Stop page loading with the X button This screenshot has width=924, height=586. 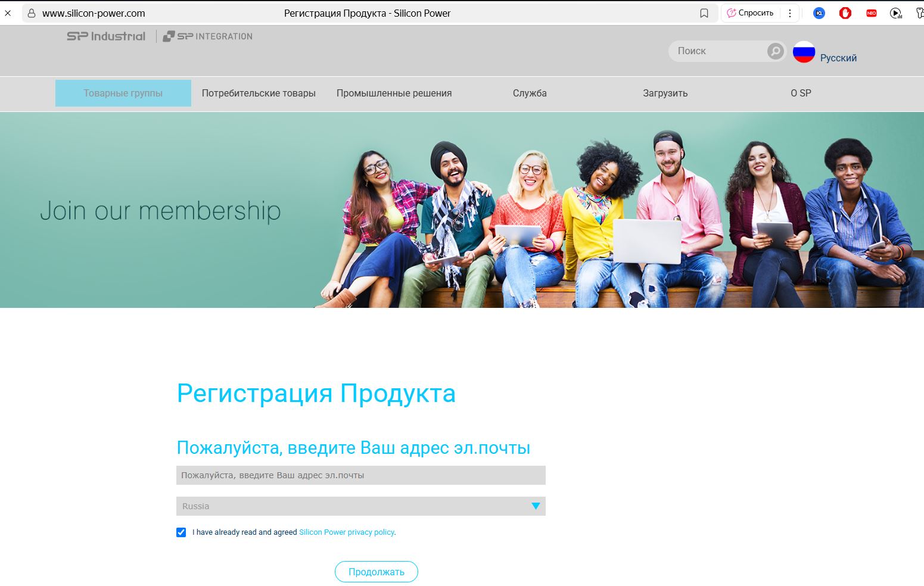(x=8, y=13)
